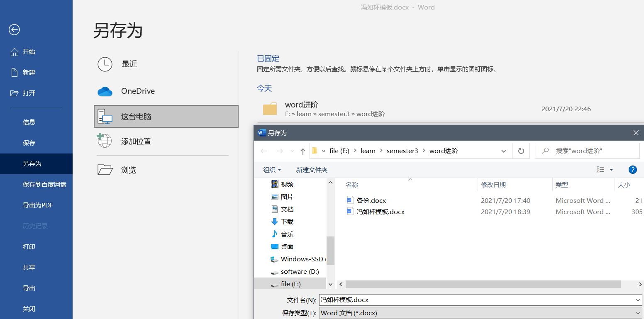The height and width of the screenshot is (319, 644).
Task: Open dialog help with question mark icon
Action: point(633,170)
